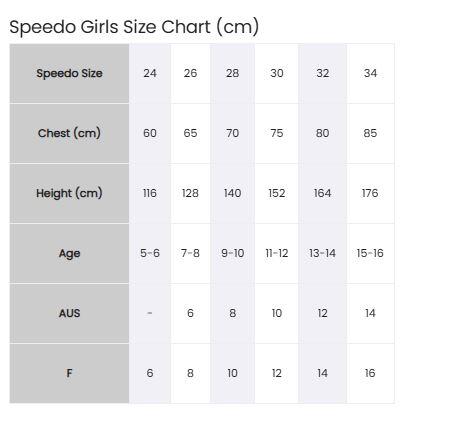This screenshot has height=426, width=460.
Task: Select the Chest (cm) row header
Action: tap(69, 133)
